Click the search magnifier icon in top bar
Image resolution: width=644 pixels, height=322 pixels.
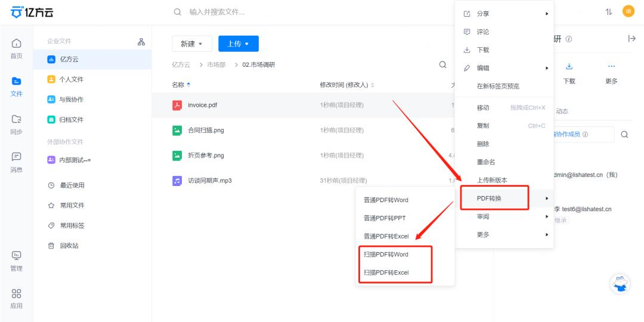click(x=178, y=12)
